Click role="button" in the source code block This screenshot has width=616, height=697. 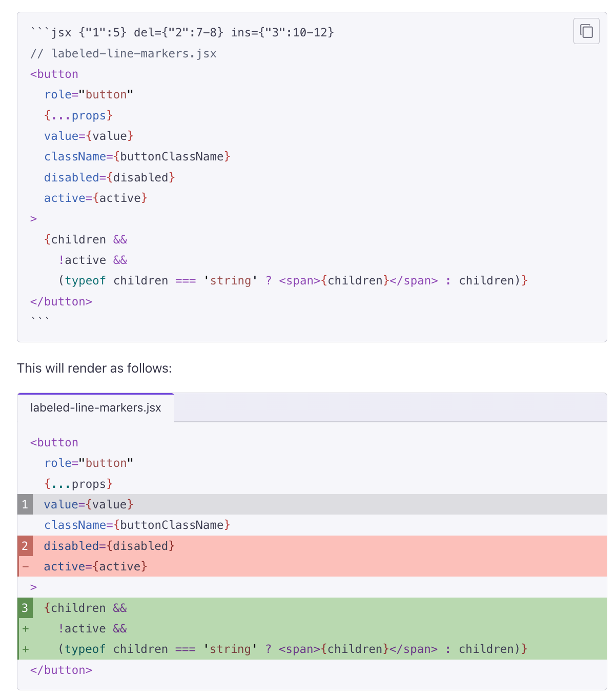coord(89,94)
